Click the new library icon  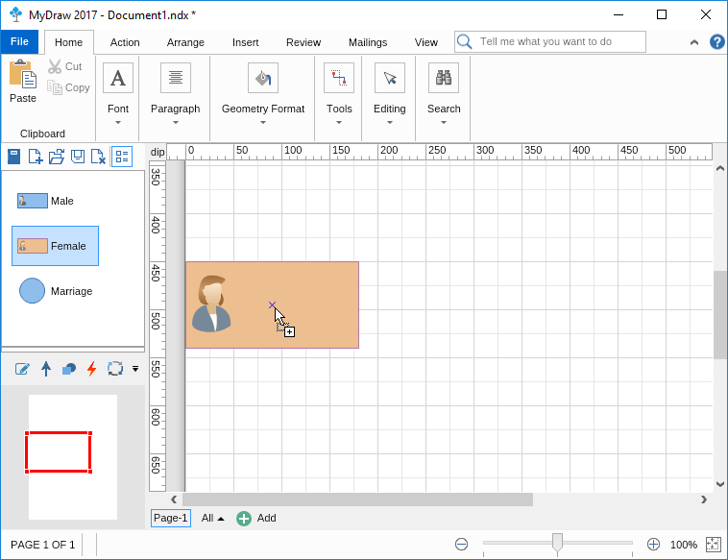(36, 157)
